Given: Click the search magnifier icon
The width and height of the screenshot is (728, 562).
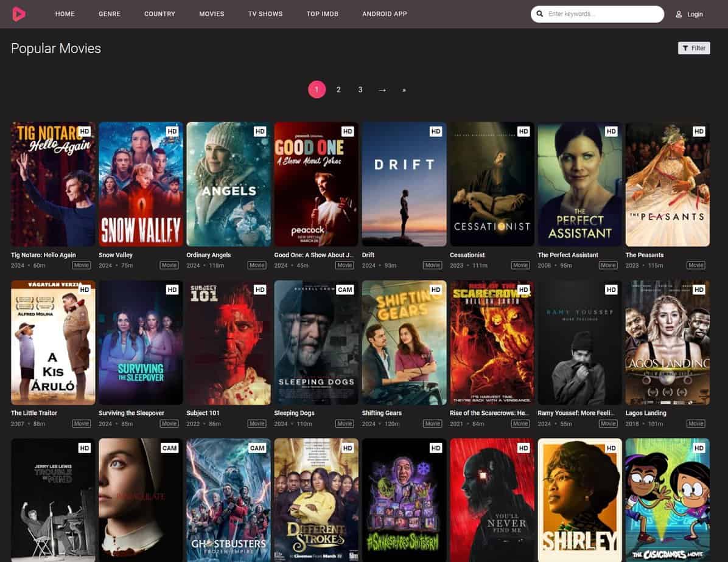Looking at the screenshot, I should (x=539, y=14).
